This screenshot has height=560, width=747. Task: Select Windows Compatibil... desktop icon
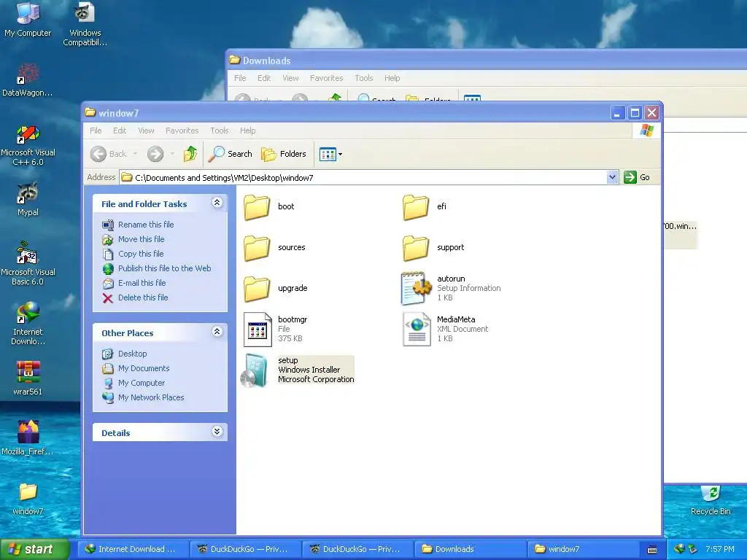point(85,25)
